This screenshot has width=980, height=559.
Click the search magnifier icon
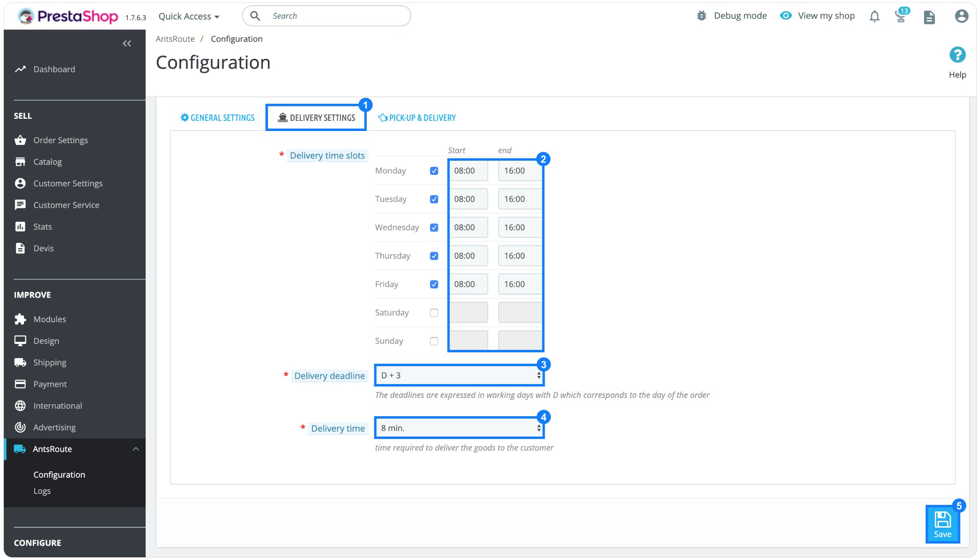click(255, 16)
